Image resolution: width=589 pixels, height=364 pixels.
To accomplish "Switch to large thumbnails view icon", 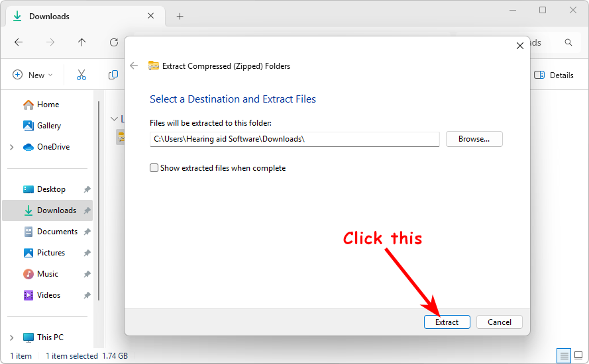I will [x=578, y=356].
